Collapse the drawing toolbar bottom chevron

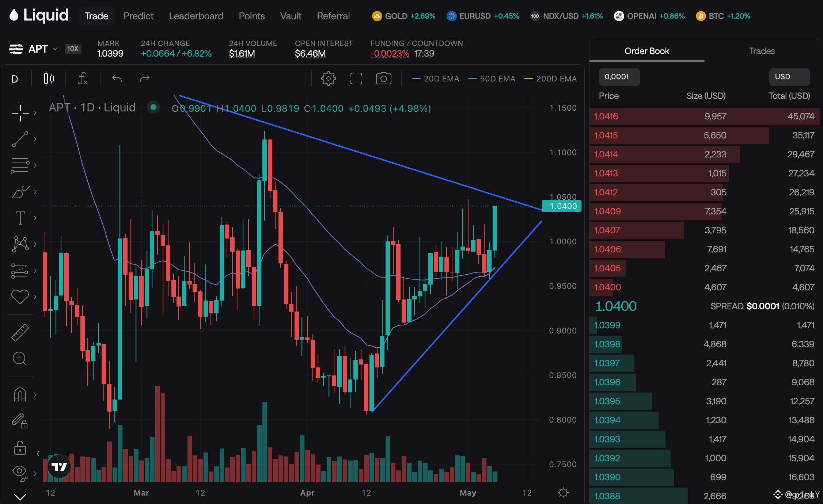(20, 497)
